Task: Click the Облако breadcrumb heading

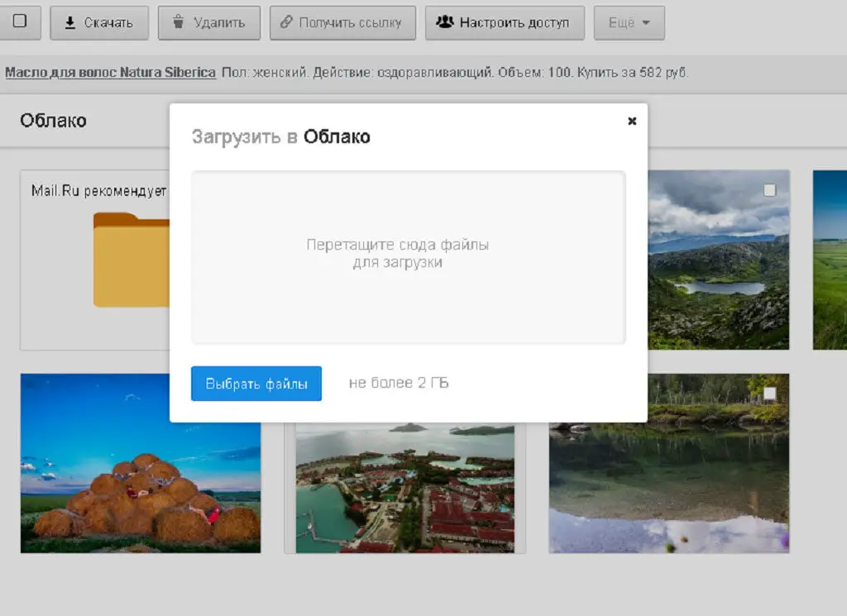Action: tap(53, 121)
